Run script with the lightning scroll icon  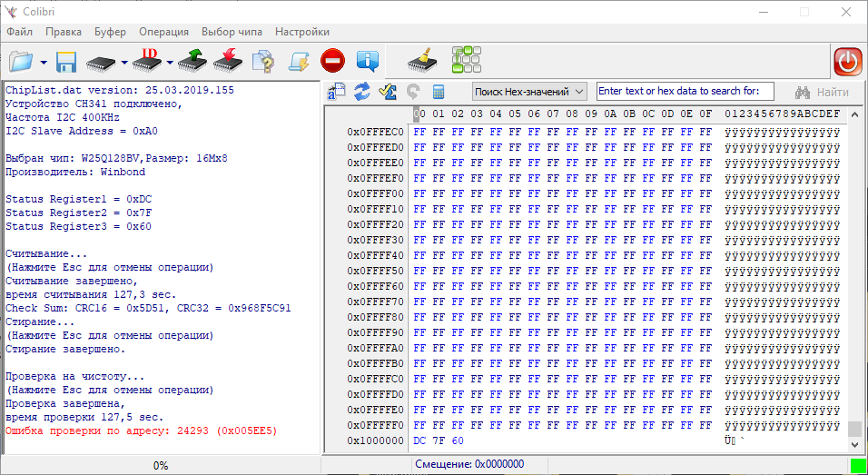[299, 62]
